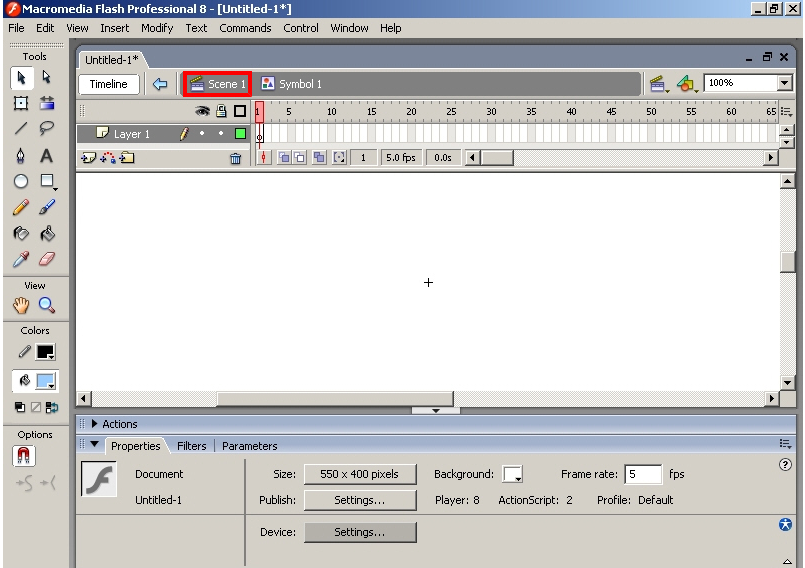Toggle Onion Skin button
805x568 pixels.
[x=284, y=158]
